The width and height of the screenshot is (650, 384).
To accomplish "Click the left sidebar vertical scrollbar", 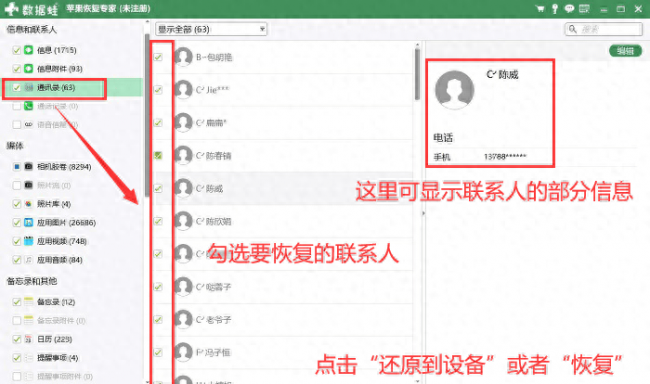I will [147, 116].
